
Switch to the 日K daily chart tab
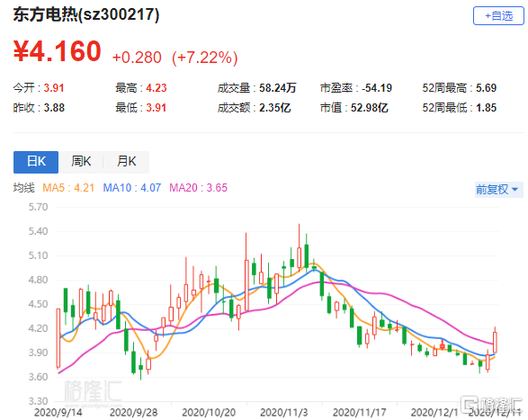click(x=36, y=162)
